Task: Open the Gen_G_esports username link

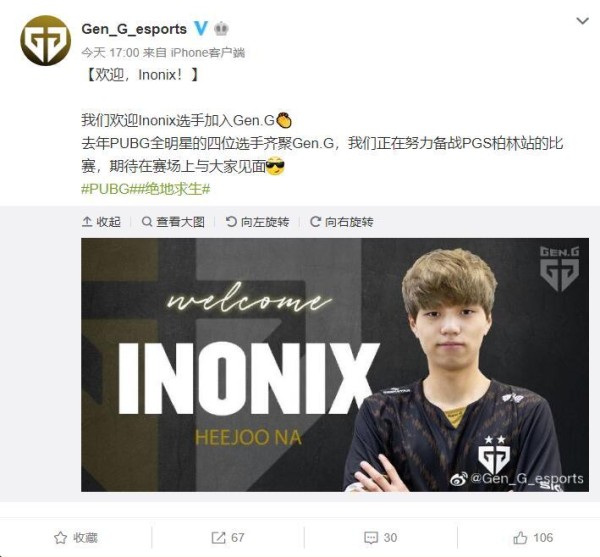Action: [x=134, y=29]
